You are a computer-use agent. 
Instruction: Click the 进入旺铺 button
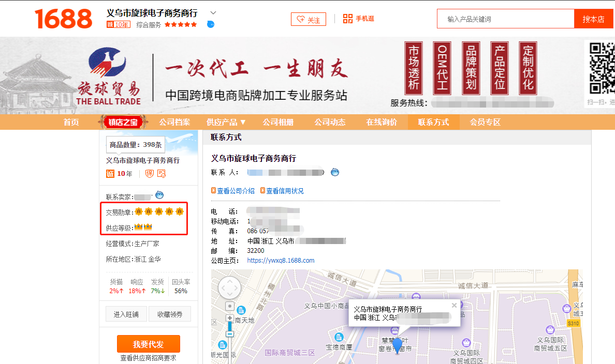click(x=126, y=314)
